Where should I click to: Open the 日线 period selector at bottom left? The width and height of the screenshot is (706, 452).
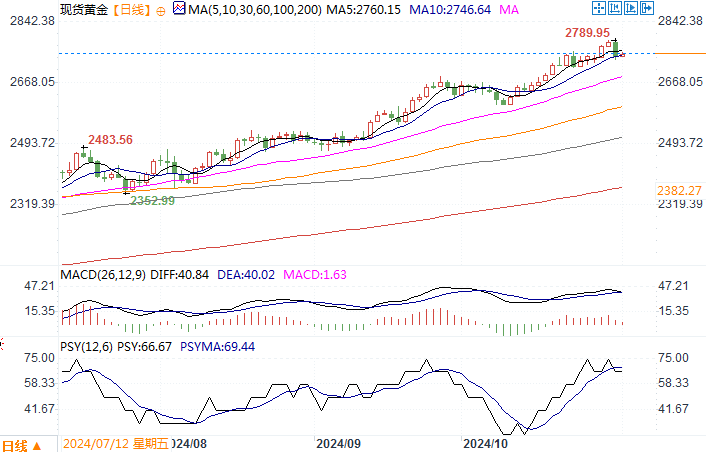(x=21, y=444)
